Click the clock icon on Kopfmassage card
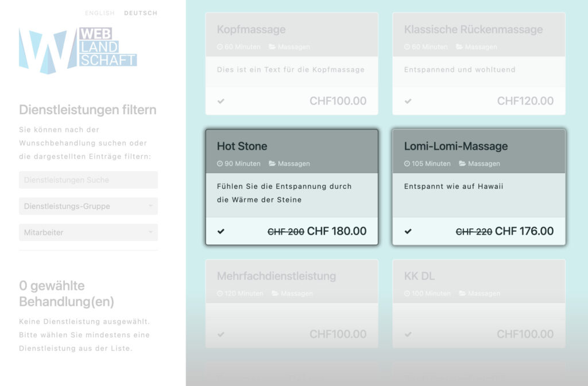Image resolution: width=588 pixels, height=386 pixels. click(x=220, y=47)
